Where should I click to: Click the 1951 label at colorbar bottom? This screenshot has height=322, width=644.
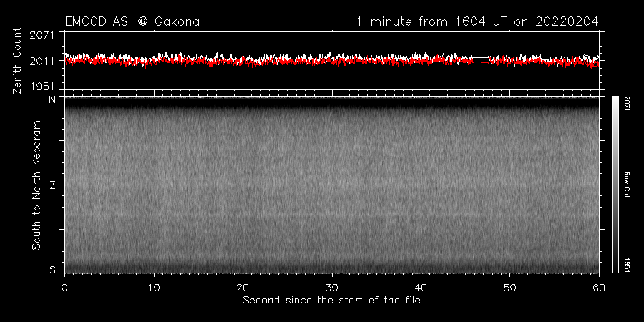click(x=628, y=265)
